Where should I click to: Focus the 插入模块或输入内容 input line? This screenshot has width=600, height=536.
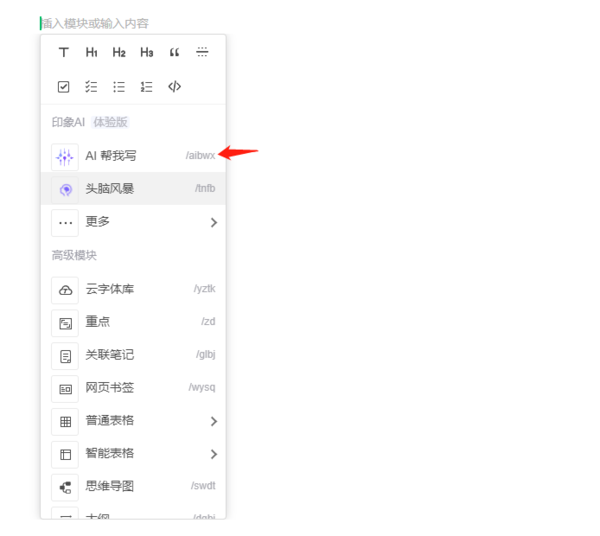click(94, 24)
